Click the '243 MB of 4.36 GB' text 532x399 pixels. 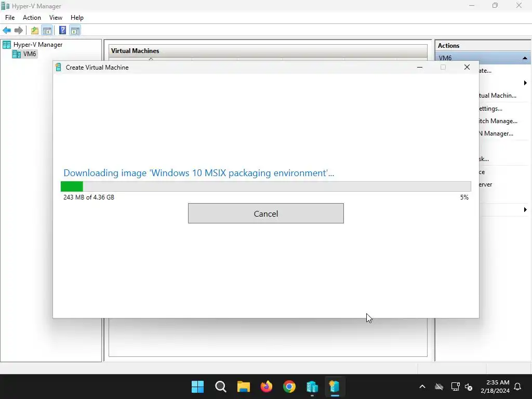[x=89, y=197]
